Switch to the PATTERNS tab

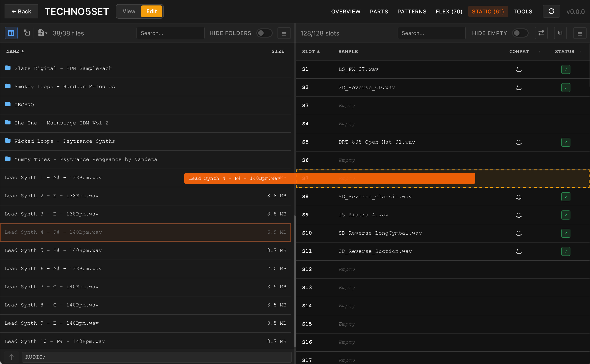pos(412,12)
